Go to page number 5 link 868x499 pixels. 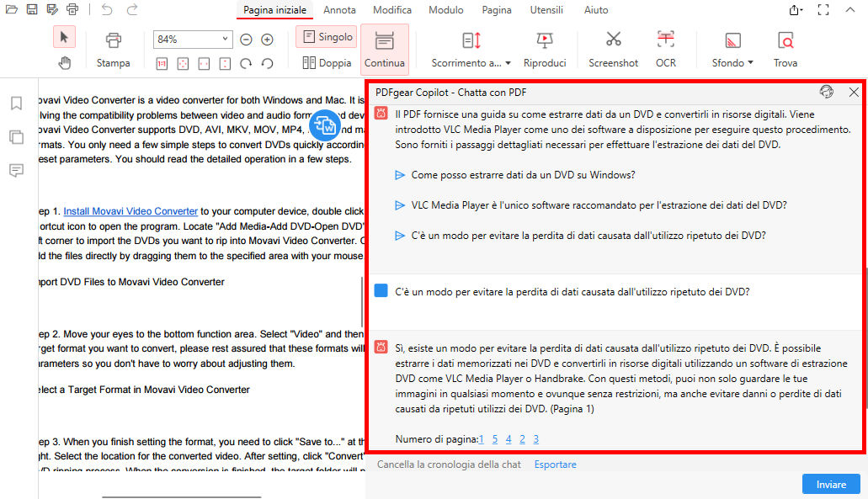pyautogui.click(x=495, y=439)
